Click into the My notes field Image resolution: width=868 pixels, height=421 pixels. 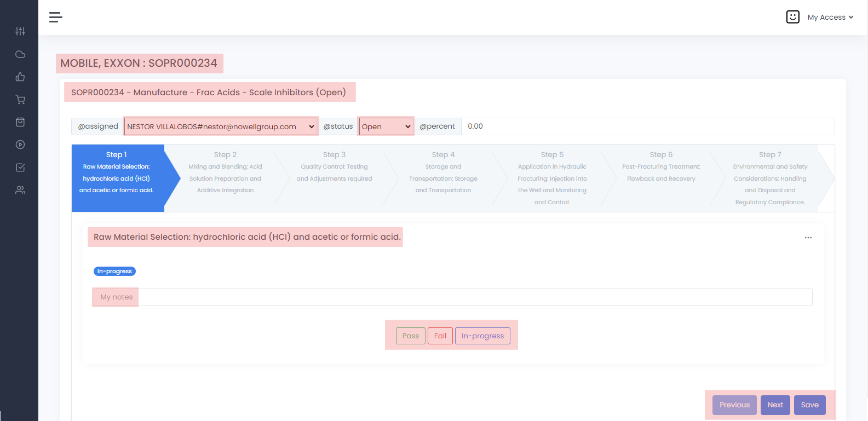tap(453, 297)
